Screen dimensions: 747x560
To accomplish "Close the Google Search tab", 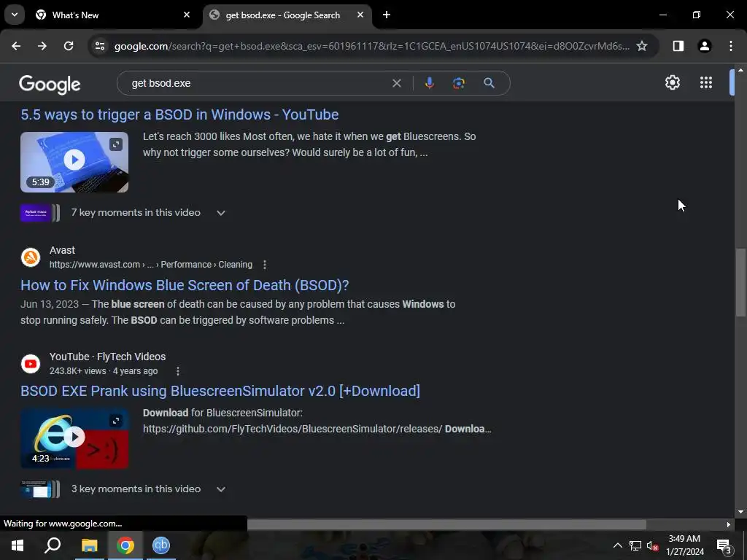I will pyautogui.click(x=360, y=15).
